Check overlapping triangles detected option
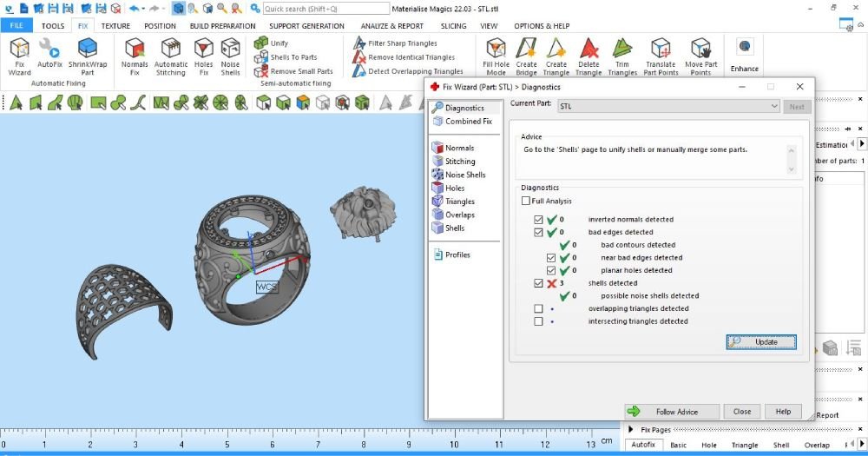The image size is (868, 456). tap(538, 308)
